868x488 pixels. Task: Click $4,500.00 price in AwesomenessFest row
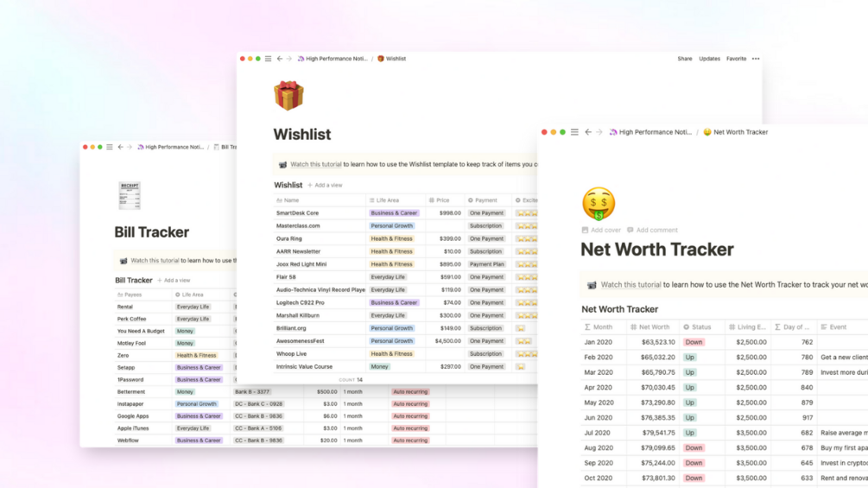[448, 341]
